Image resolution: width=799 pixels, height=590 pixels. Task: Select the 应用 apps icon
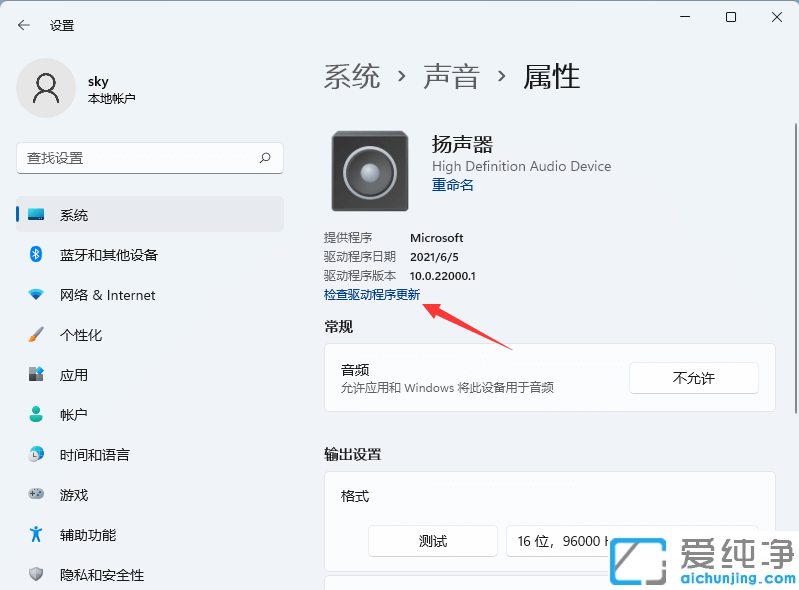[x=36, y=374]
